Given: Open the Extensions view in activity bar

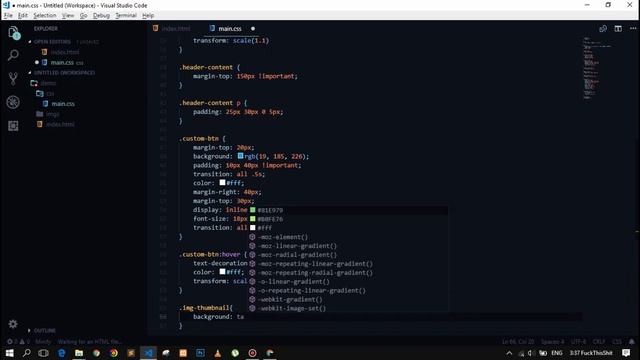Looking at the screenshot, I should tap(13, 126).
